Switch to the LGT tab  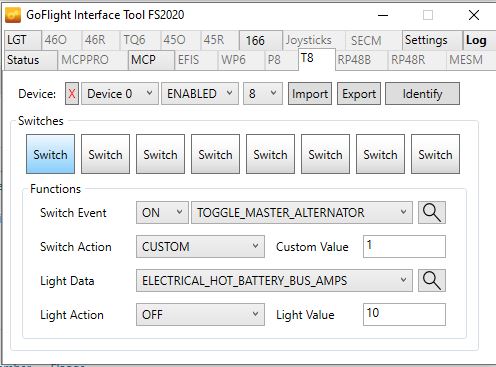[x=22, y=40]
